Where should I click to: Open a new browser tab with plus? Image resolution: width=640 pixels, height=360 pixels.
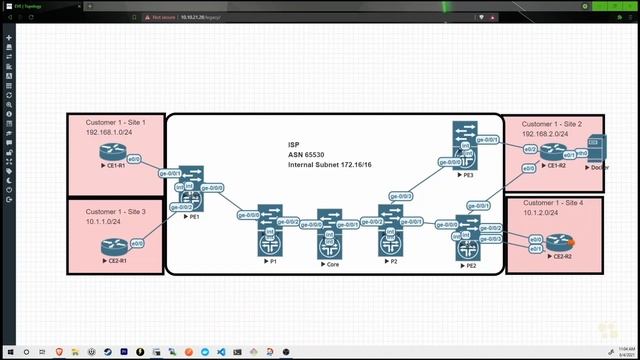[x=90, y=6]
